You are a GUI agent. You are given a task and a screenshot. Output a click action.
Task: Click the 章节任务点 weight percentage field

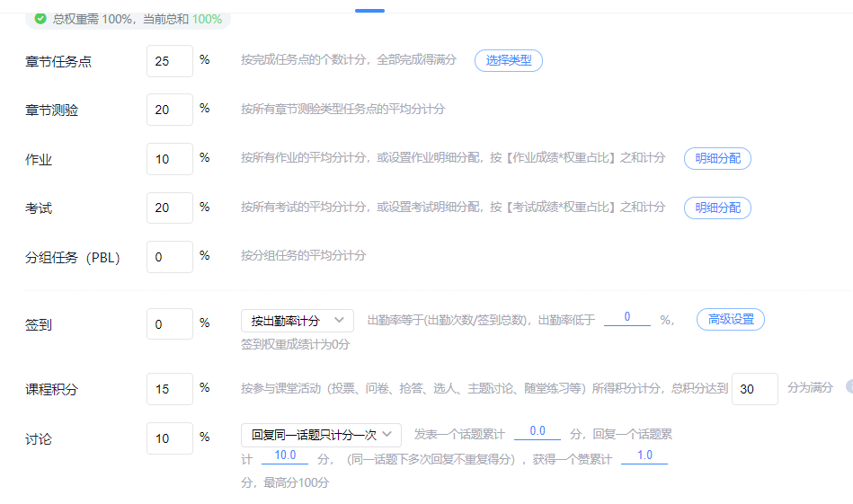[169, 61]
